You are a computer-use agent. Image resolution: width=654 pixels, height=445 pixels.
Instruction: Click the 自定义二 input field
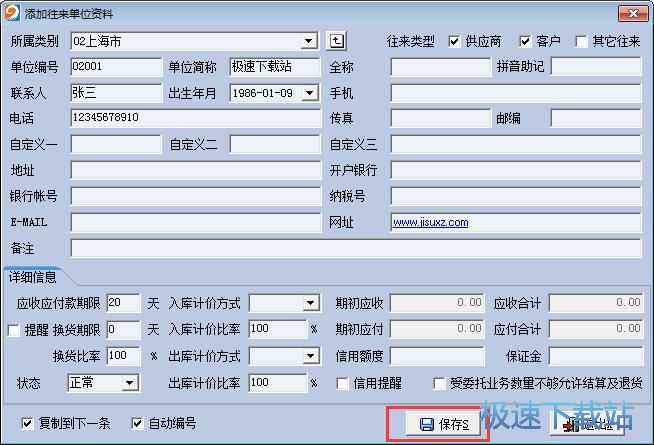275,144
